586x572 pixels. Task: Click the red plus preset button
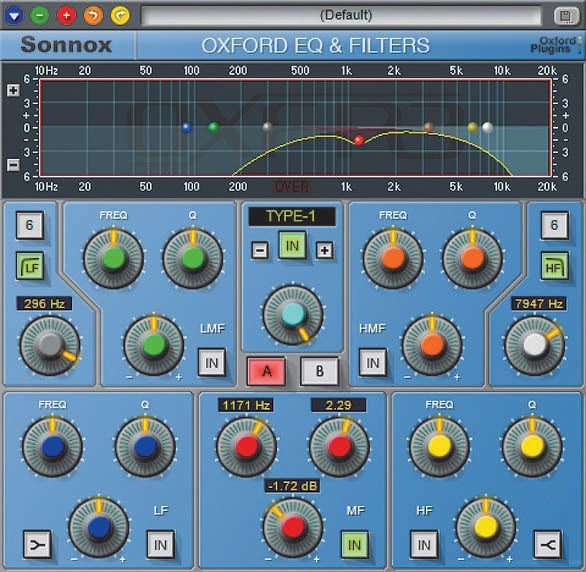(x=67, y=16)
